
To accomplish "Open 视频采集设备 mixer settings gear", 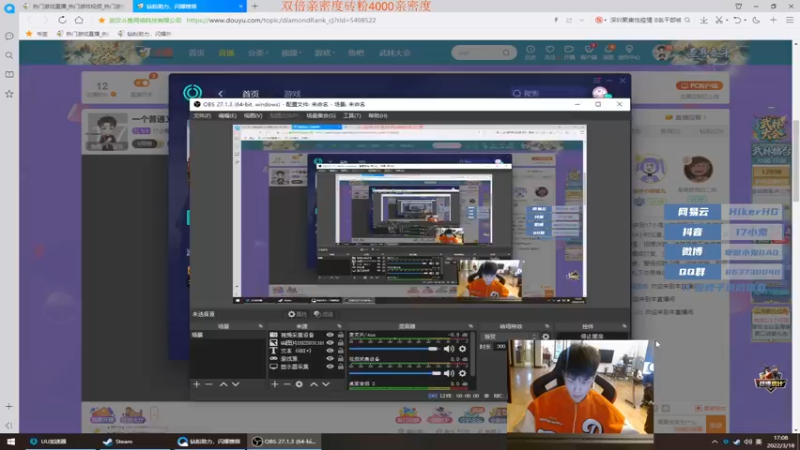I will pos(462,373).
